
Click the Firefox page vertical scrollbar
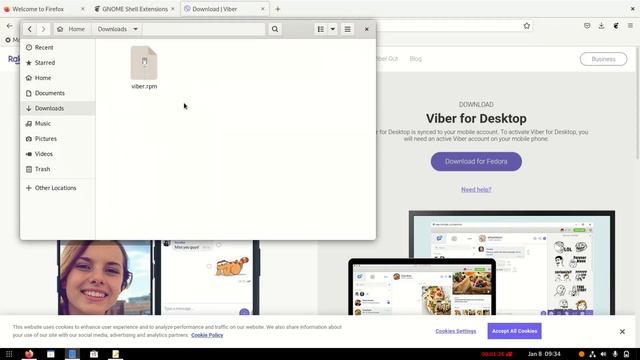[x=637, y=102]
